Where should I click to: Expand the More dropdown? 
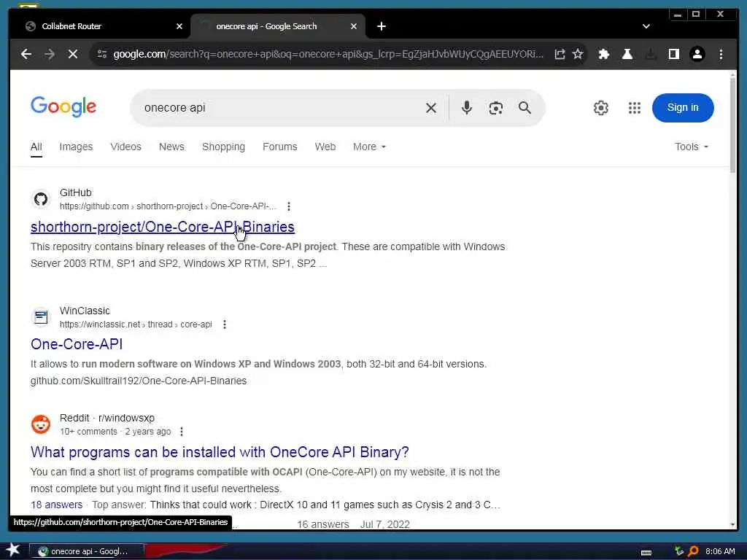pos(369,147)
